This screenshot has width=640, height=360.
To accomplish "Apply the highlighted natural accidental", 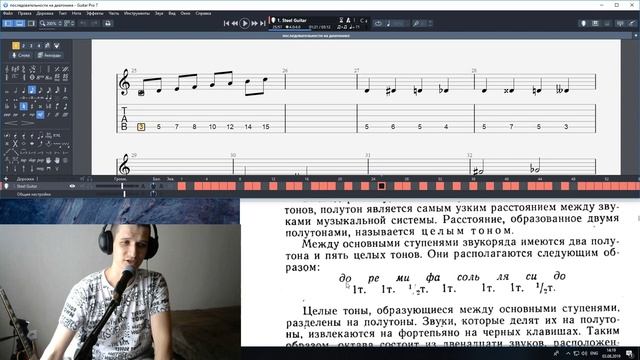I will click(x=24, y=107).
